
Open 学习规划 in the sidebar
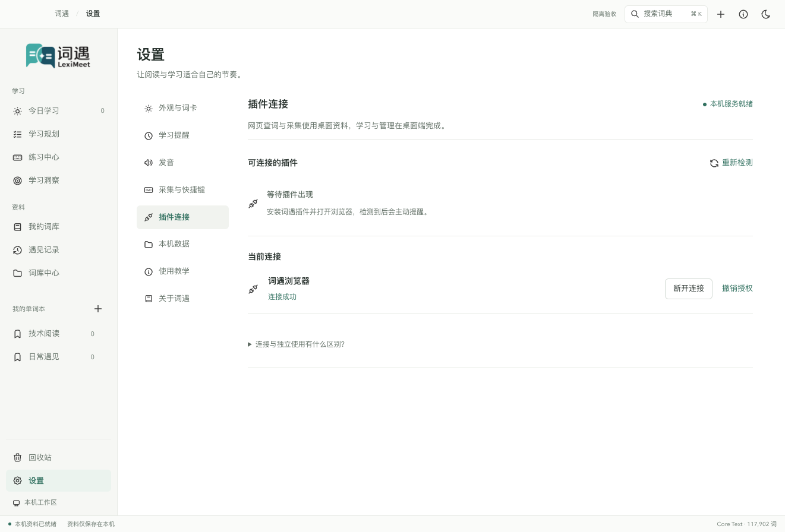tap(58, 134)
